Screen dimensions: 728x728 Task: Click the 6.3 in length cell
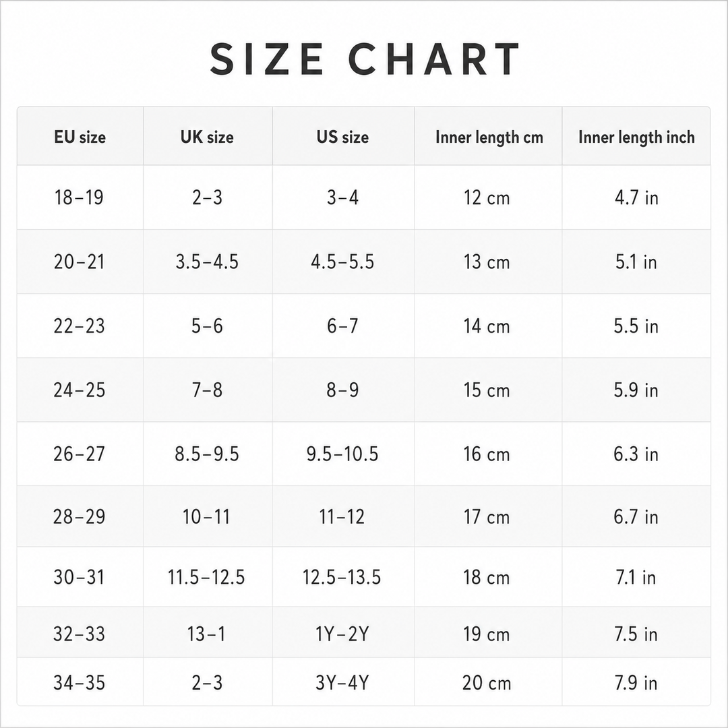[636, 454]
